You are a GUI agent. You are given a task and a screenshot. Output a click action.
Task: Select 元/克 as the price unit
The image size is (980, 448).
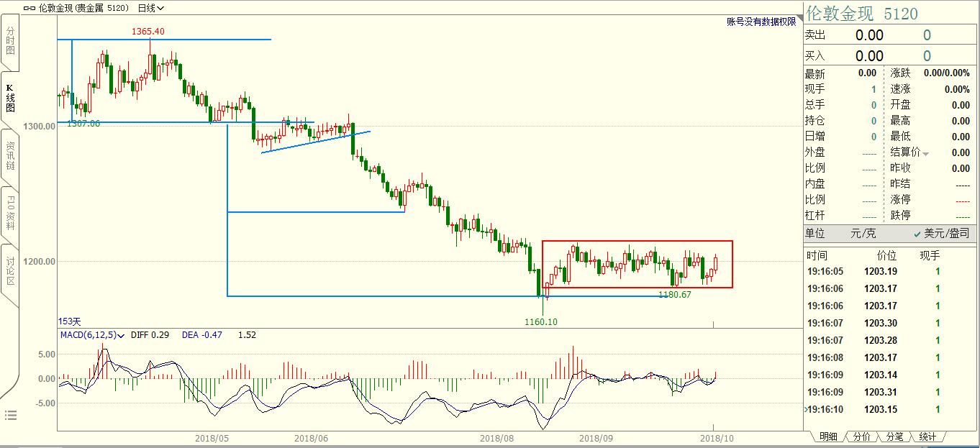863,233
